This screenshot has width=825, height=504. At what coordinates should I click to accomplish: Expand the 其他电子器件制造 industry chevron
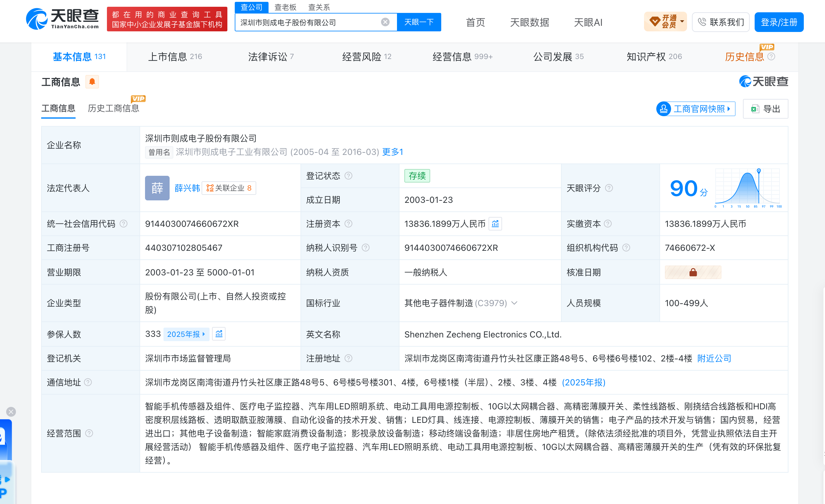click(x=515, y=303)
